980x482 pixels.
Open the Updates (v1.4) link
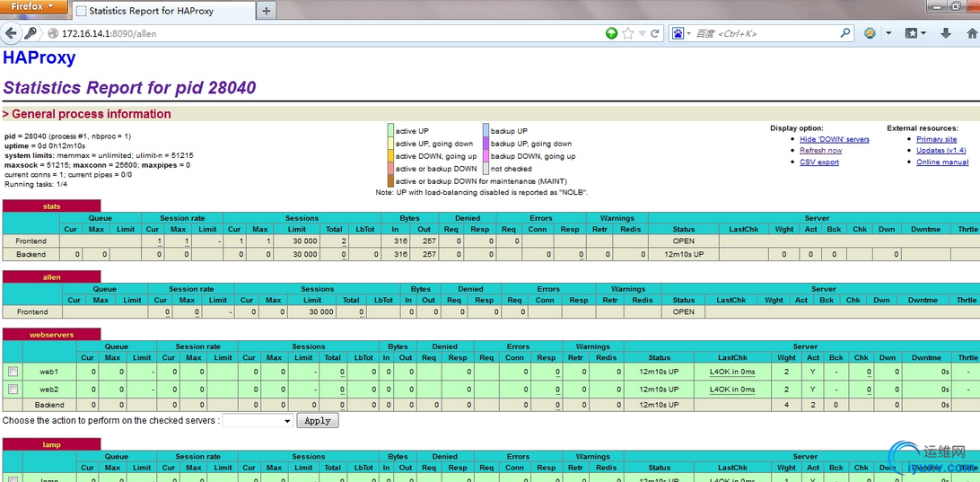pos(941,151)
